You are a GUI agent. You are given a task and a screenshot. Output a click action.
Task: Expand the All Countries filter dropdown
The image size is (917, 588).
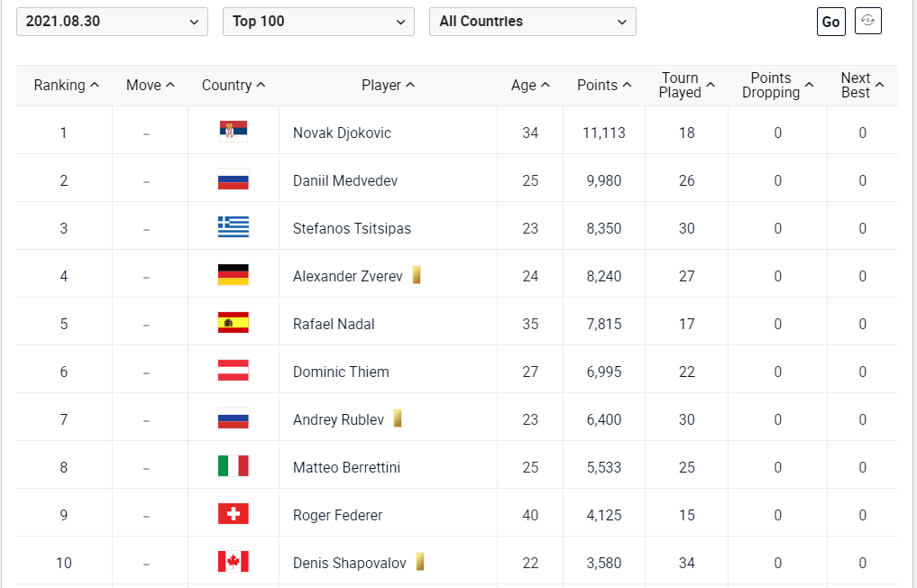point(532,22)
